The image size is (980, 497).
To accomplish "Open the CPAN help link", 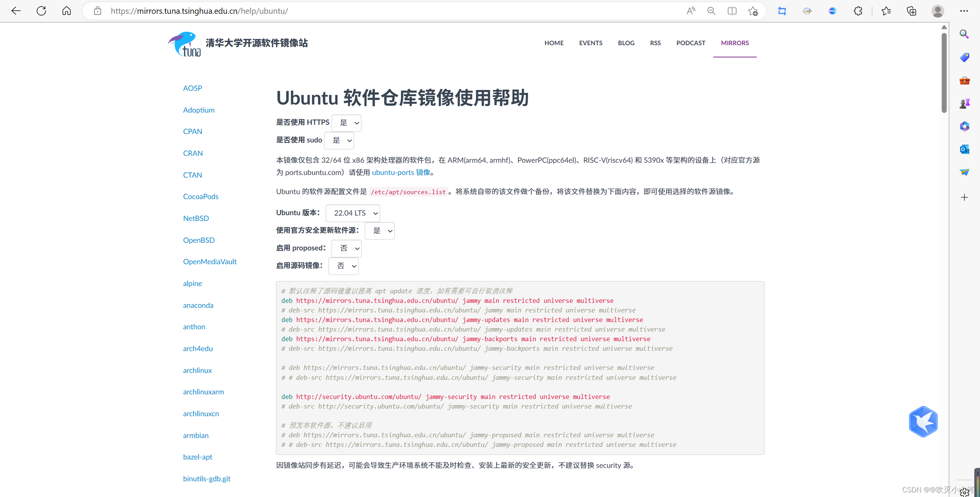I will tap(193, 132).
